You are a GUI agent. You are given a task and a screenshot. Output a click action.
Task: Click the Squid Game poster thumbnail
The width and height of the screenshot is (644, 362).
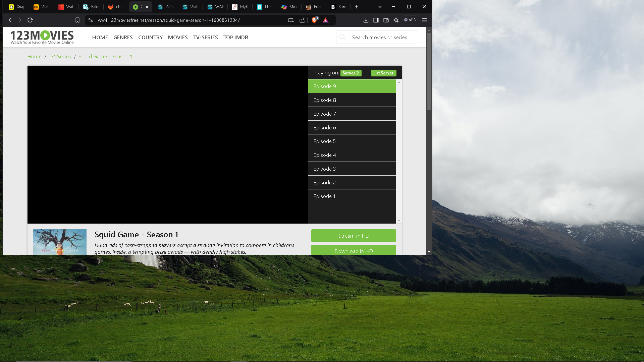click(60, 242)
